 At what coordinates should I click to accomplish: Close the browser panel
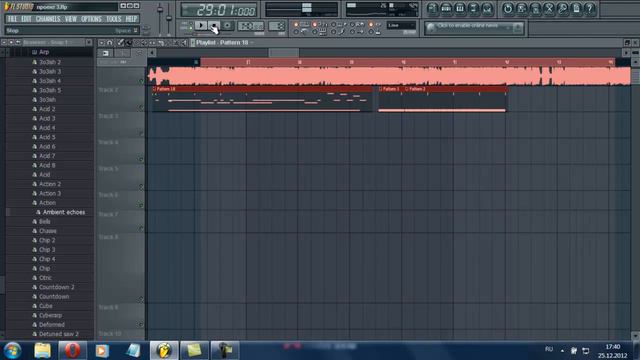[89, 42]
